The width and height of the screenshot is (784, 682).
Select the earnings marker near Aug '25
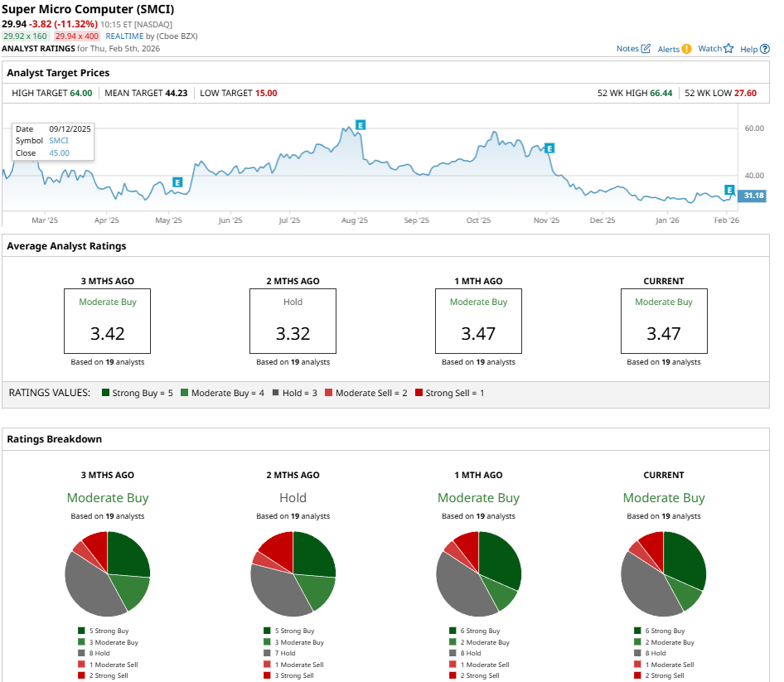tap(360, 124)
